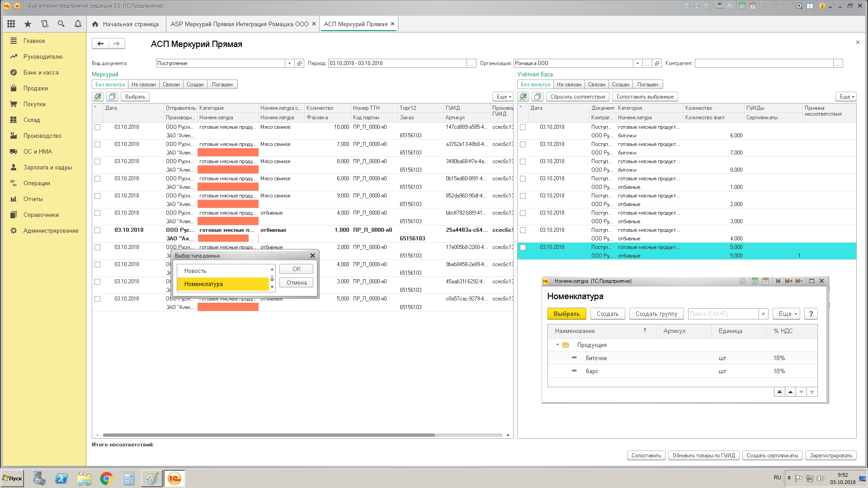This screenshot has width=868, height=488.
Task: Tick checkbox of highlighted cyan row
Action: (523, 248)
